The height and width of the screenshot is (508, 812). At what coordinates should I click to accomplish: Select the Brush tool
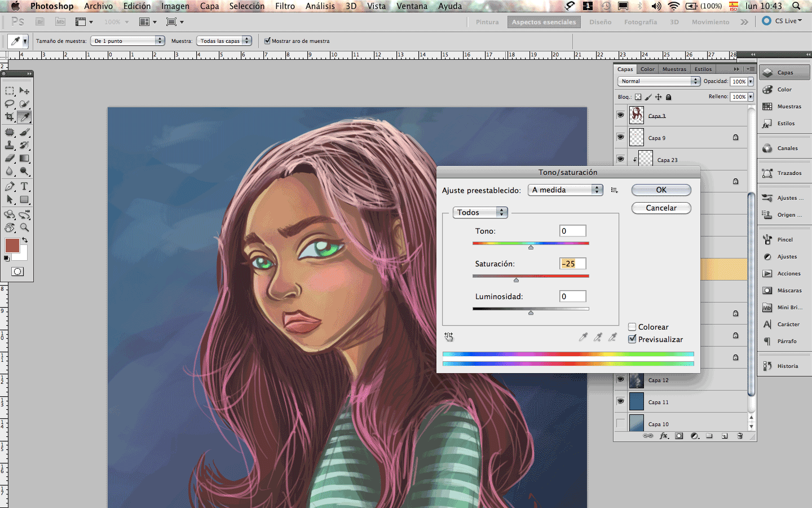click(x=24, y=132)
